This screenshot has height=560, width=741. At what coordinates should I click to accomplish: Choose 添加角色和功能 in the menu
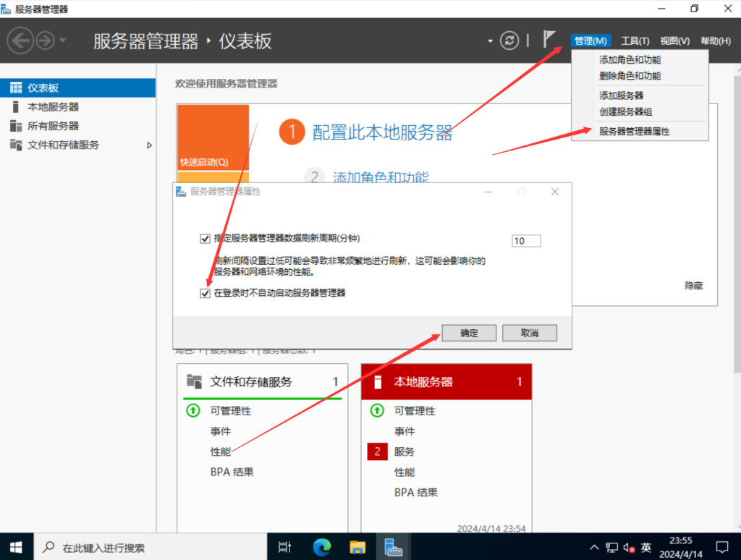[640, 60]
